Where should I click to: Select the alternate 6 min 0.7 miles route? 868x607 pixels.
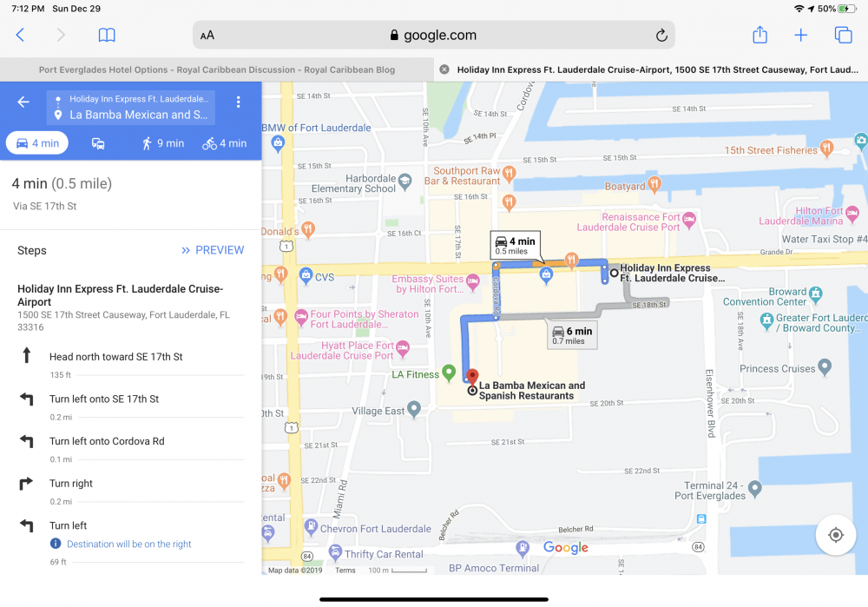tap(572, 335)
